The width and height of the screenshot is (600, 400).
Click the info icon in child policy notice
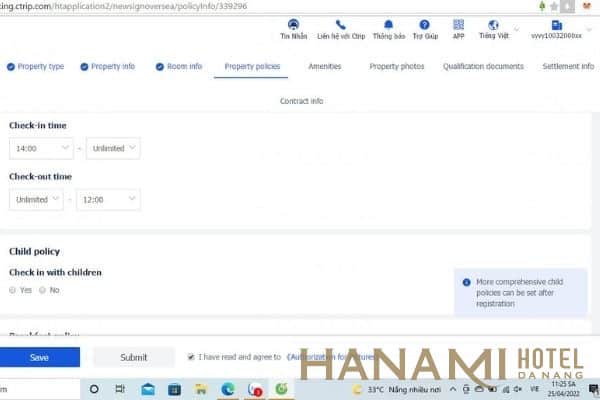tap(466, 282)
